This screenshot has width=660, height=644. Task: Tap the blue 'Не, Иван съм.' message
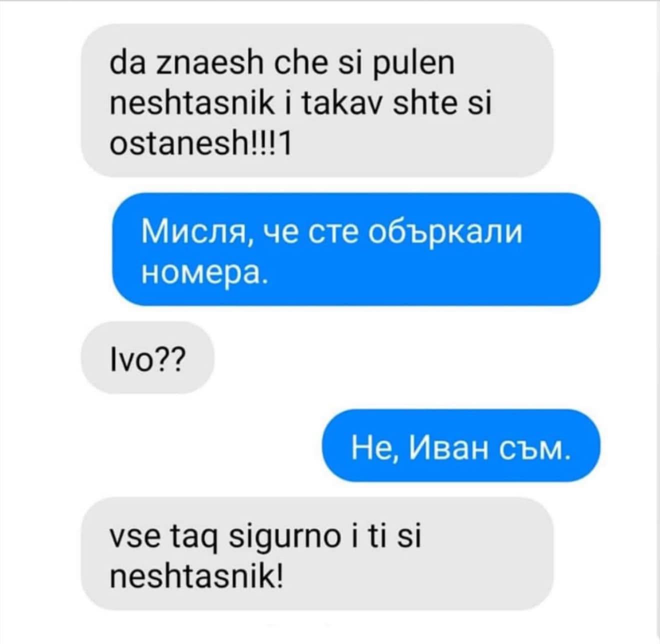pyautogui.click(x=460, y=445)
